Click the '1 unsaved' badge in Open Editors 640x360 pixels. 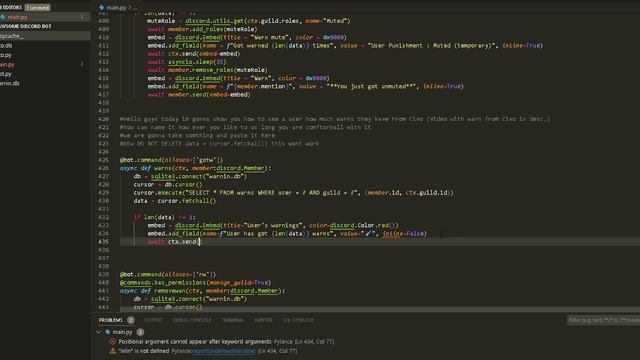[38, 7]
